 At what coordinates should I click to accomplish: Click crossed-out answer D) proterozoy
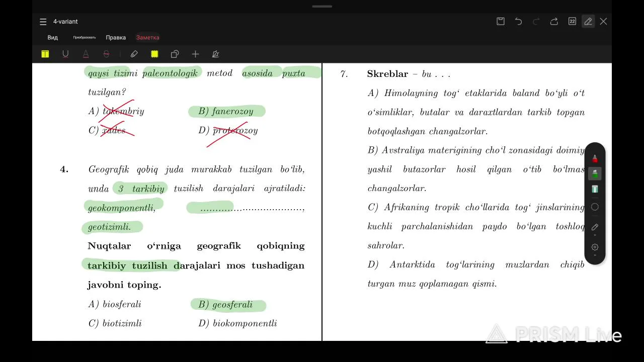coord(228,130)
